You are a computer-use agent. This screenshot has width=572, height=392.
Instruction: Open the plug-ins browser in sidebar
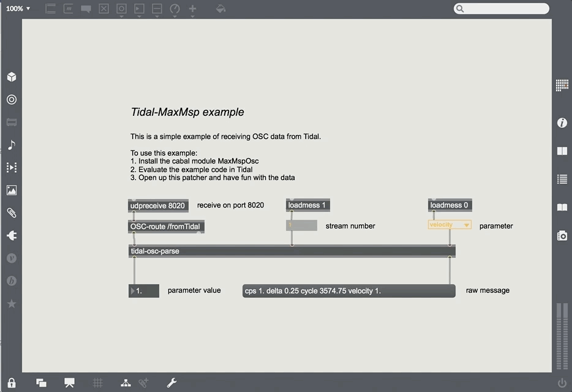click(12, 235)
